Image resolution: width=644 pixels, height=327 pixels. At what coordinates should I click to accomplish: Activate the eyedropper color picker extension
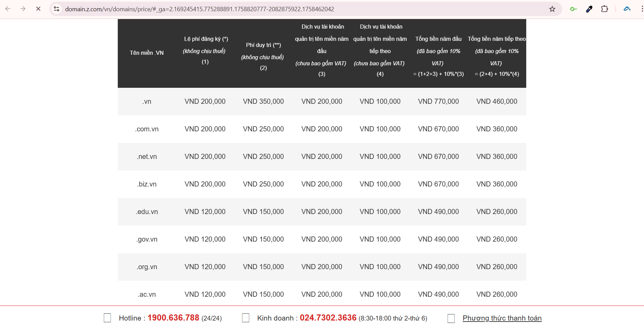589,9
